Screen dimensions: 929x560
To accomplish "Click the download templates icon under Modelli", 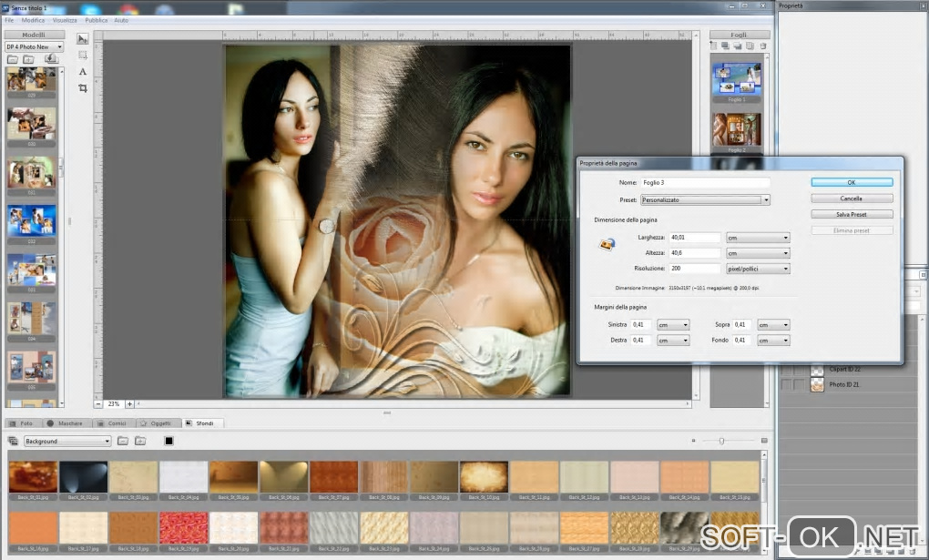I will click(x=51, y=58).
